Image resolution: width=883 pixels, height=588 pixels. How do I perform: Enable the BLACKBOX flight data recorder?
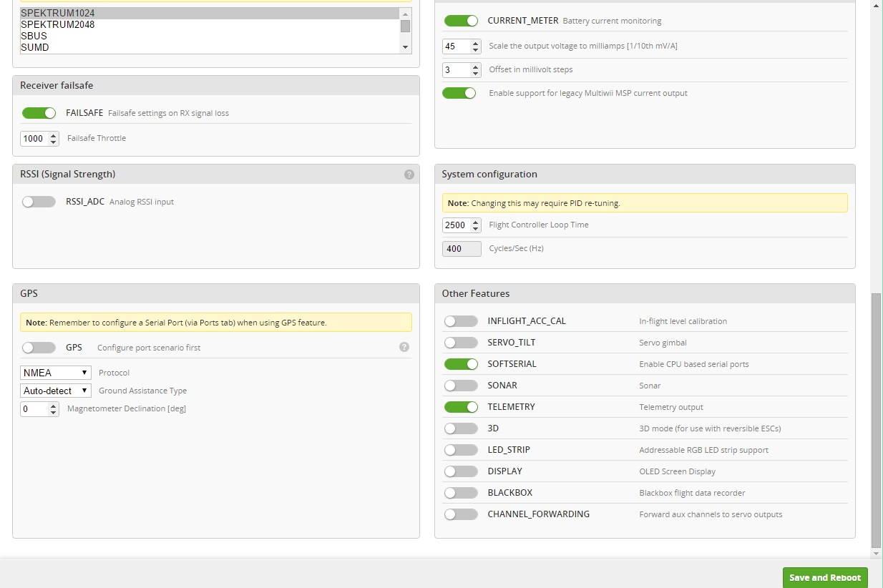tap(461, 493)
